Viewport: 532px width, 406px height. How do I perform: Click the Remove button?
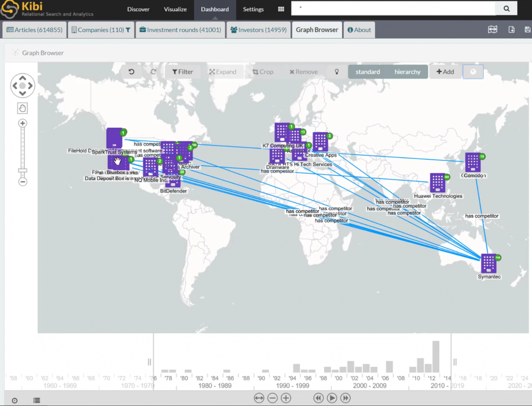pos(303,72)
